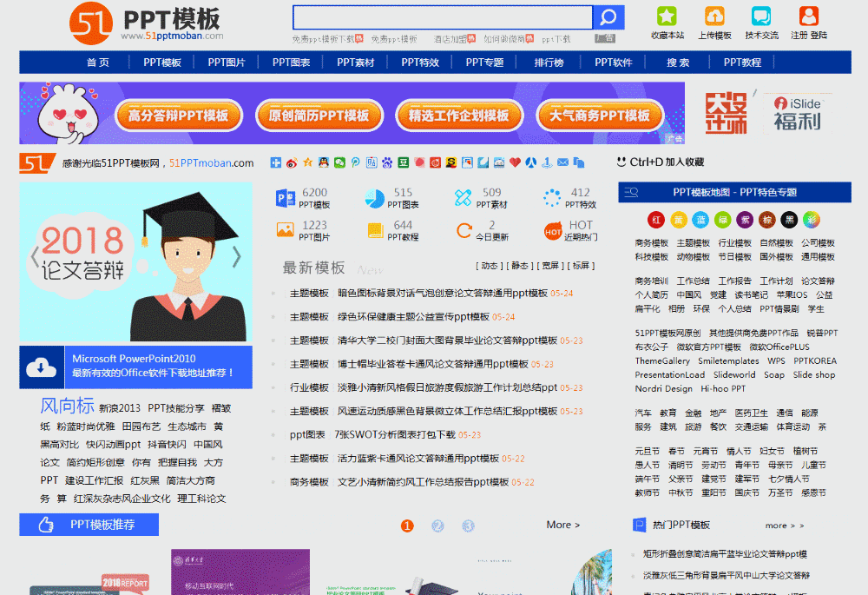Click the HOT 近期热门 icon
Image resolution: width=868 pixels, height=595 pixels.
coord(552,230)
